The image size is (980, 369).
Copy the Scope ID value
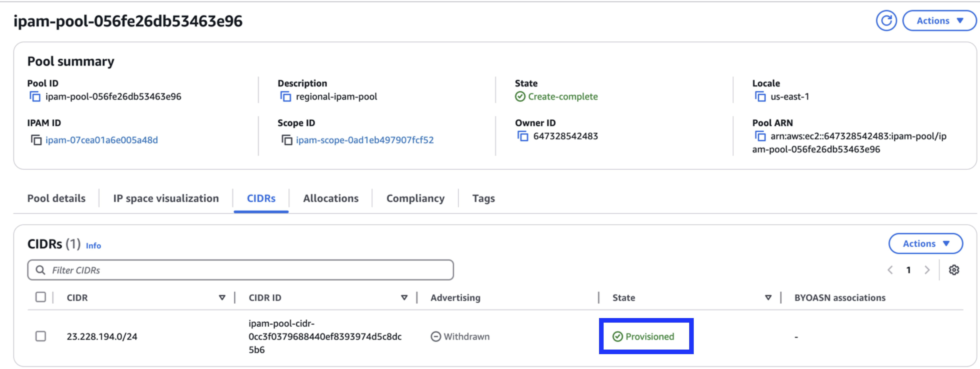pos(286,140)
